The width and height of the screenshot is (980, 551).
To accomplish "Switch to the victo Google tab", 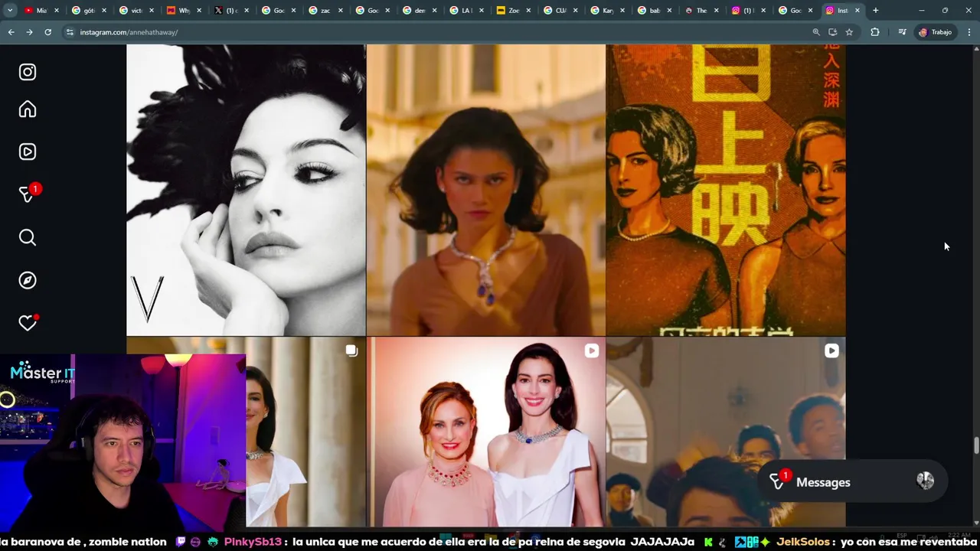I will coord(136,11).
